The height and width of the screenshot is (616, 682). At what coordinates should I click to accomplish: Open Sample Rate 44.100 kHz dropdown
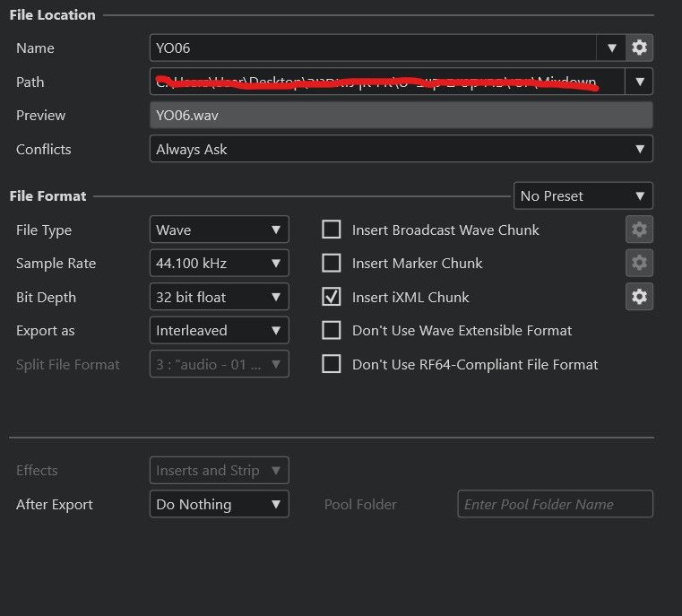[x=219, y=263]
